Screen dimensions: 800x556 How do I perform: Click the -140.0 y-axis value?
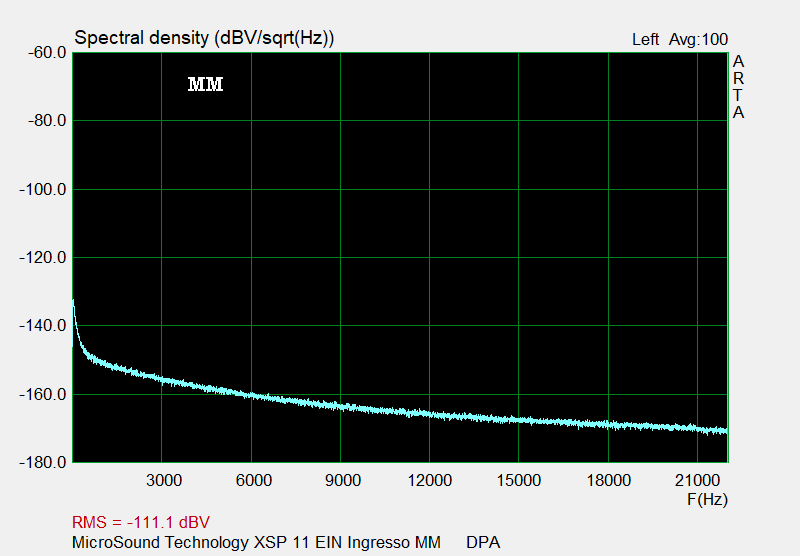pos(43,325)
